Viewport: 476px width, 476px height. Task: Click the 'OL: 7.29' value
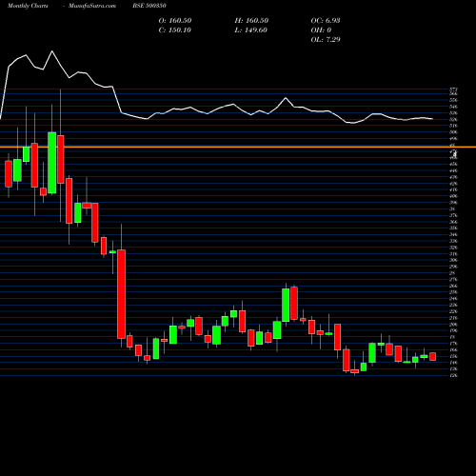tap(326, 39)
